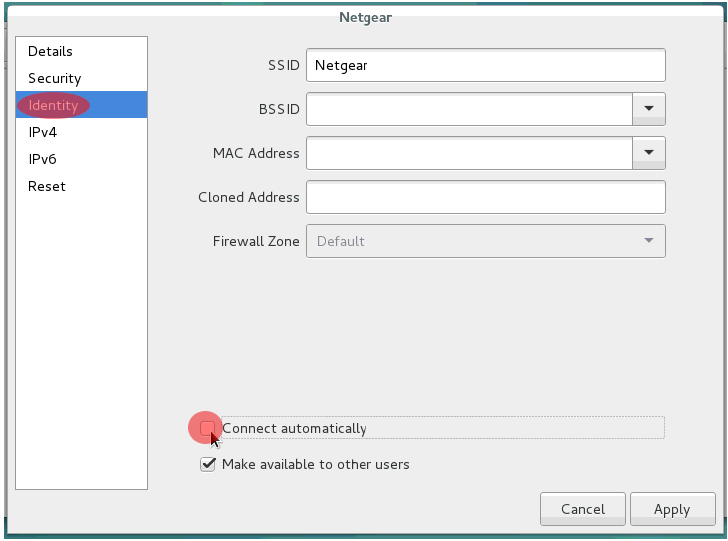Toggle the Connect automatically checkbox
This screenshot has width=728, height=541.
point(207,428)
